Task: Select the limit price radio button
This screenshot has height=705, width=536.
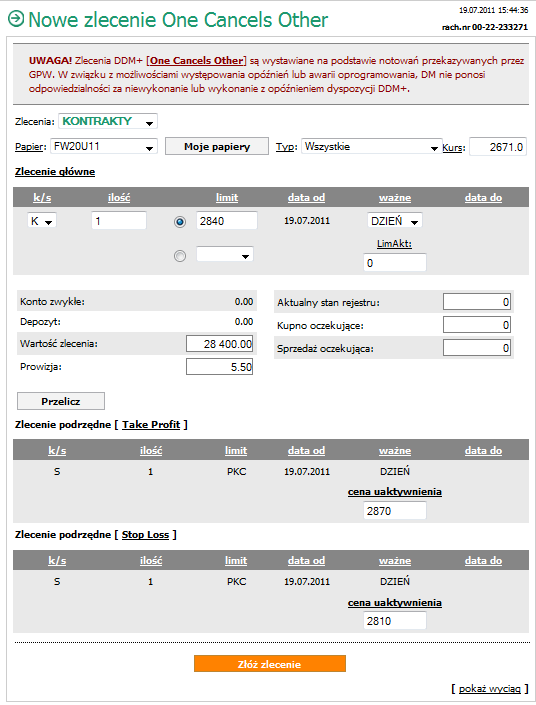Action: point(180,222)
